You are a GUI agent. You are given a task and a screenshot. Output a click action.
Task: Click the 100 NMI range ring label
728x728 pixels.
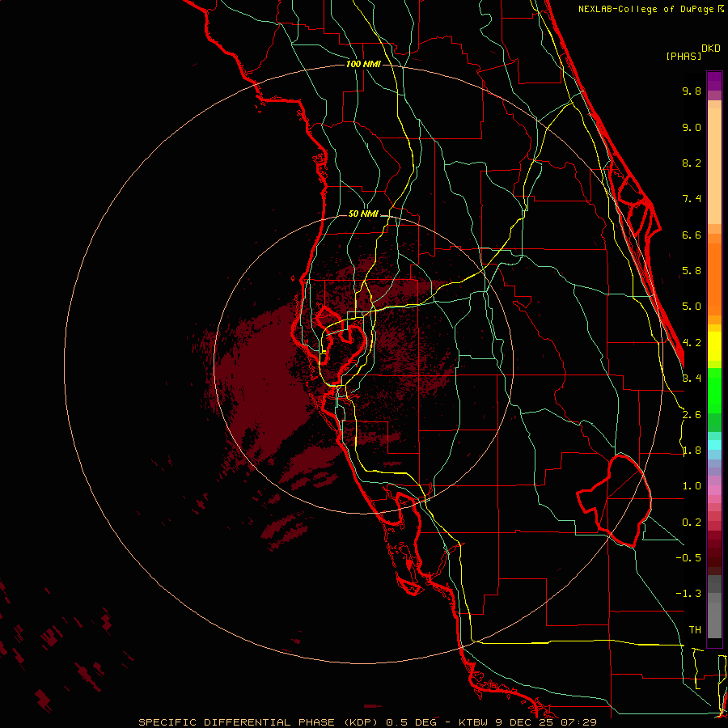point(363,64)
